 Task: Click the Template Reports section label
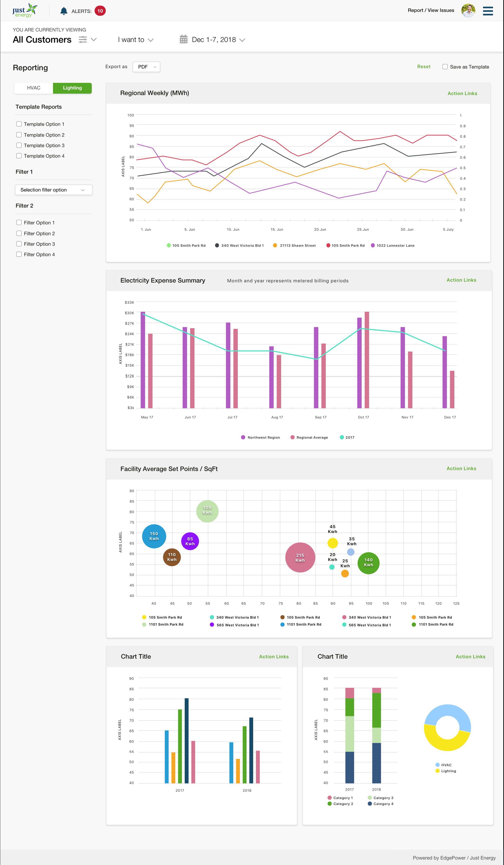coord(39,107)
